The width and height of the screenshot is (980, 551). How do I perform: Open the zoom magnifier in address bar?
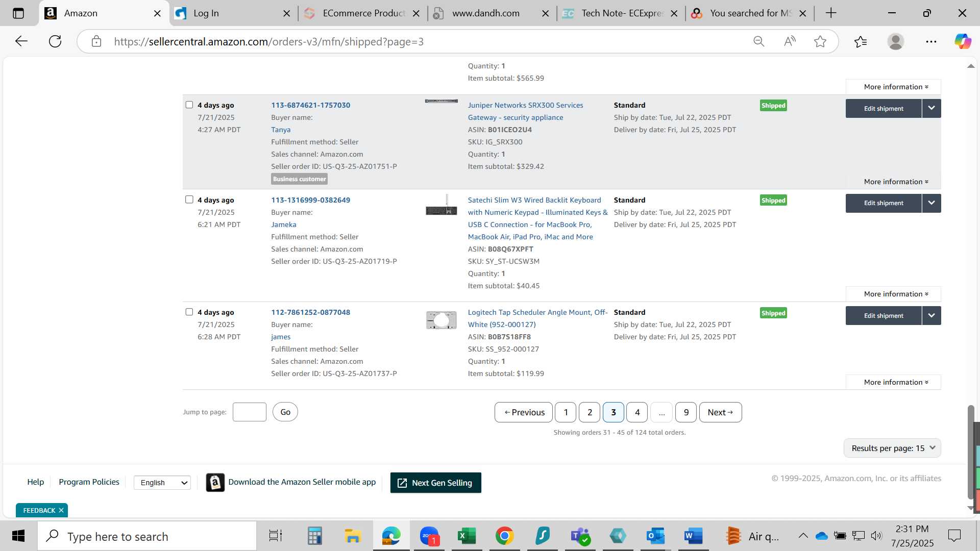[x=759, y=41]
